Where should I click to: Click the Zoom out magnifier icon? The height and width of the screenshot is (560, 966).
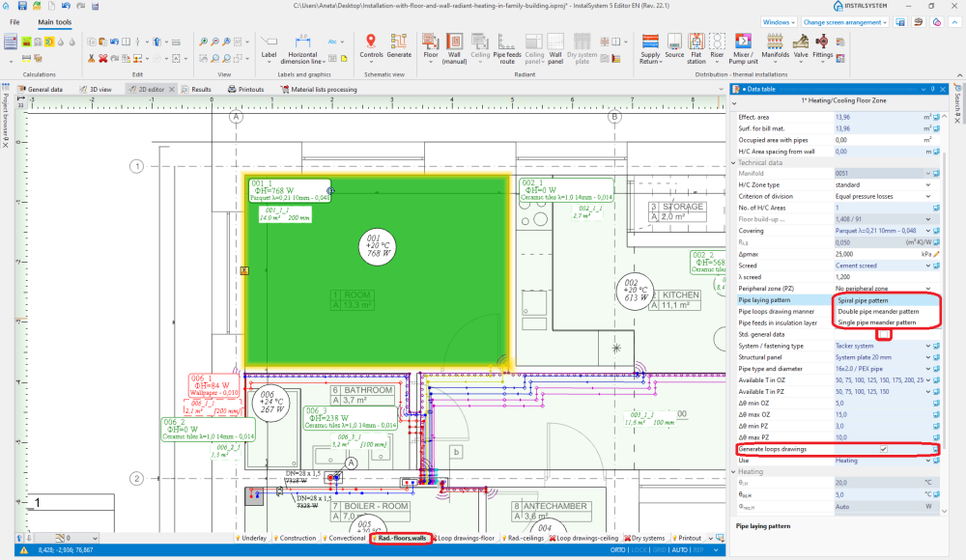[x=215, y=42]
